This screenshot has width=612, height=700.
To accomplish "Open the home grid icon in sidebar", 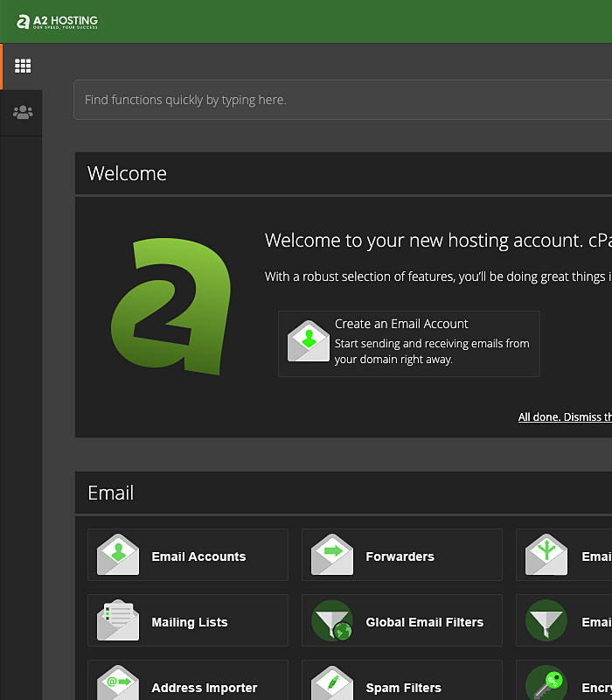I will coord(23,66).
